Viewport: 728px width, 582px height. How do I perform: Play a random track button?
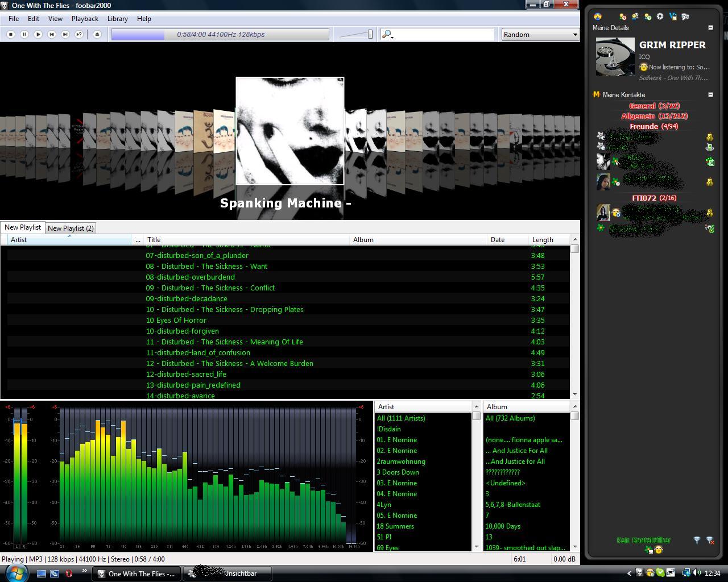(x=79, y=35)
